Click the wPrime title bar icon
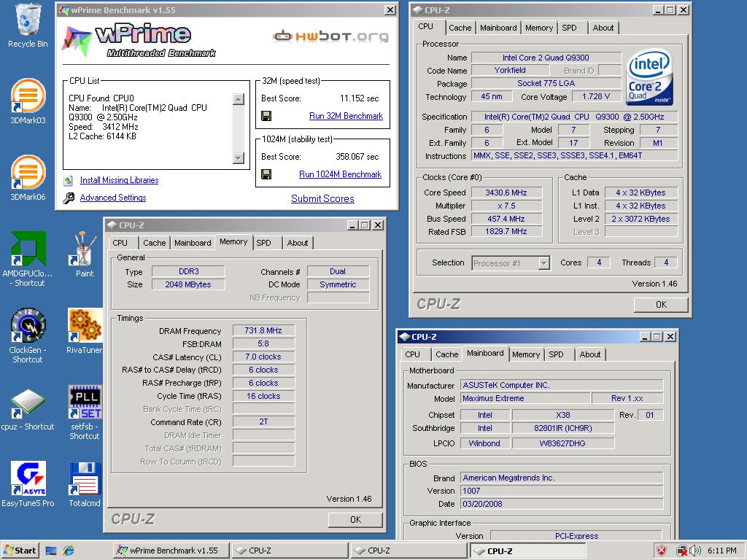747x560 pixels. click(x=63, y=9)
